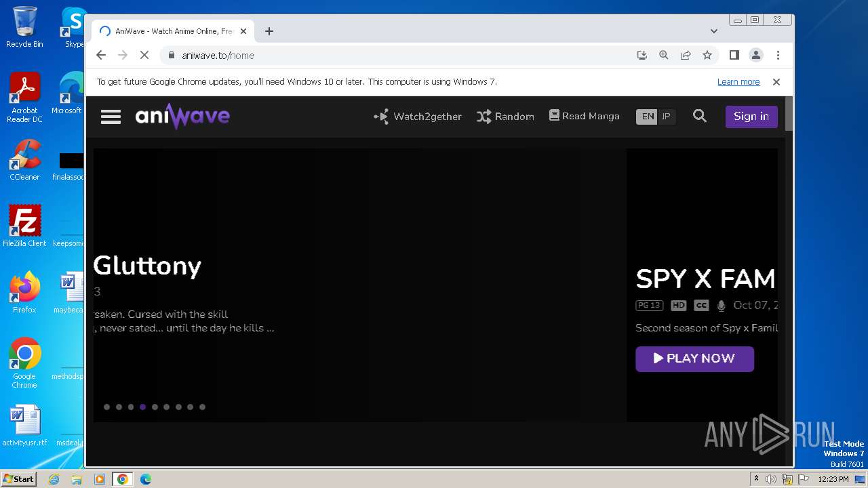Open the volume control in tray

(x=771, y=479)
